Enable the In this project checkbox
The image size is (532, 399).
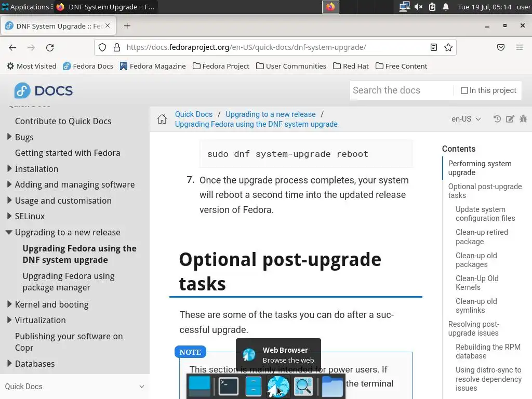point(464,90)
